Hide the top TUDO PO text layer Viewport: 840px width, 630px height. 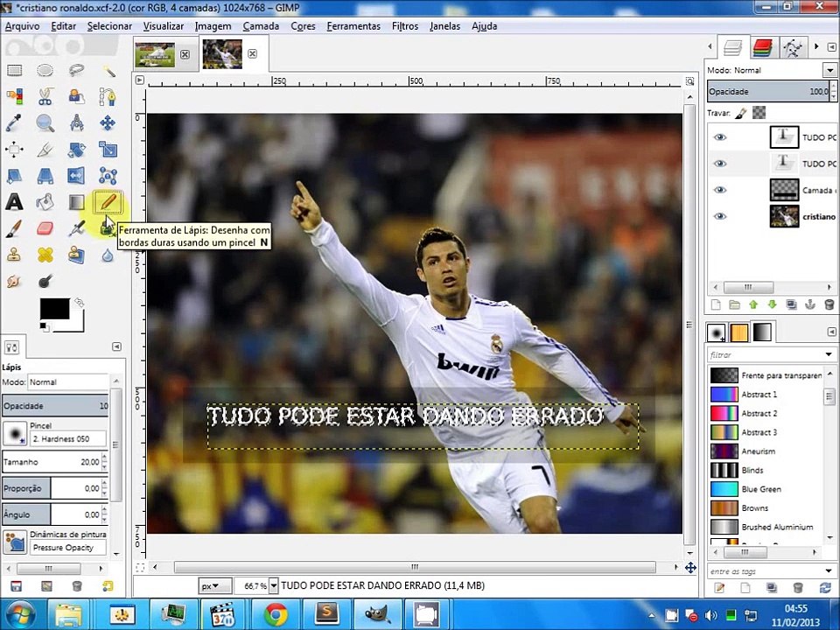[x=720, y=137]
